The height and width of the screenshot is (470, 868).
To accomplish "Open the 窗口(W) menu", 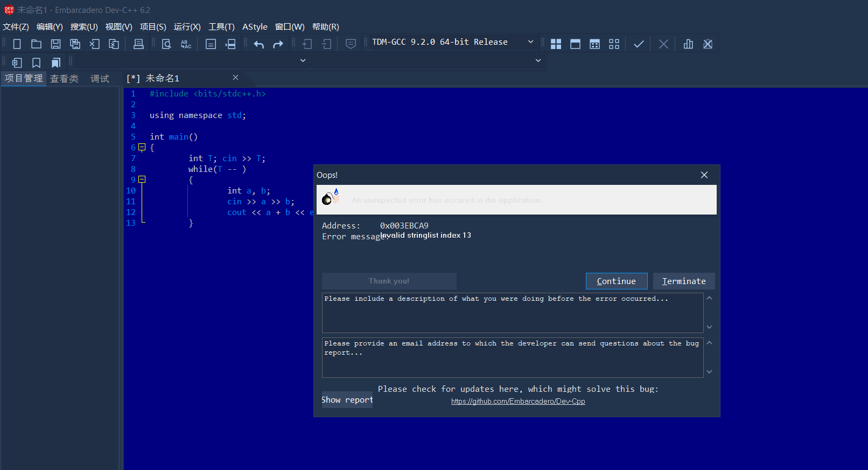I will point(290,27).
